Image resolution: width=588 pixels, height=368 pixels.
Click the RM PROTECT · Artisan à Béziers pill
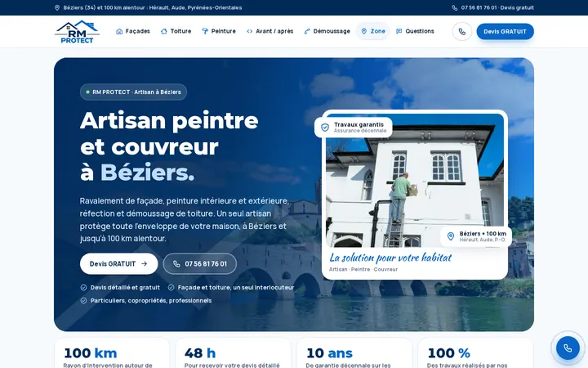(x=133, y=92)
